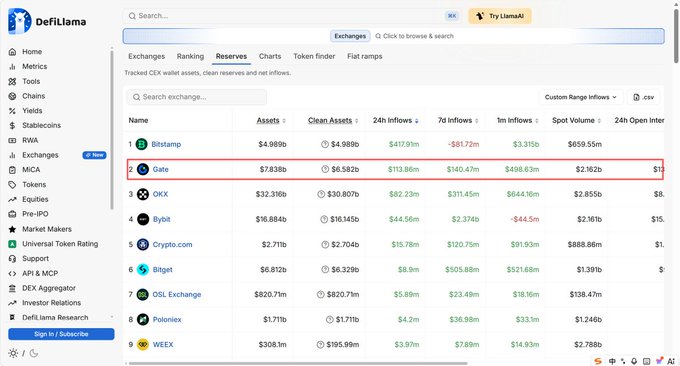Show Clean Assets info for Poloniex

tap(330, 320)
